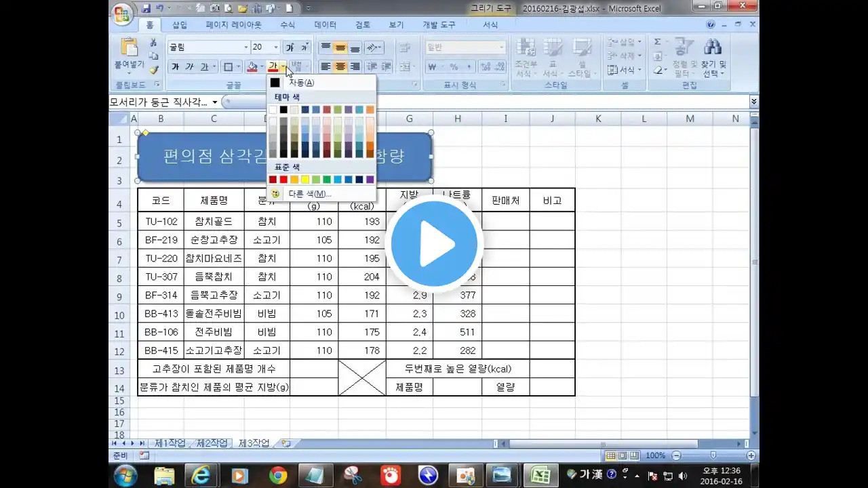Open the Customize Quick Access Toolbar arrow
Image resolution: width=868 pixels, height=488 pixels.
[308, 8]
